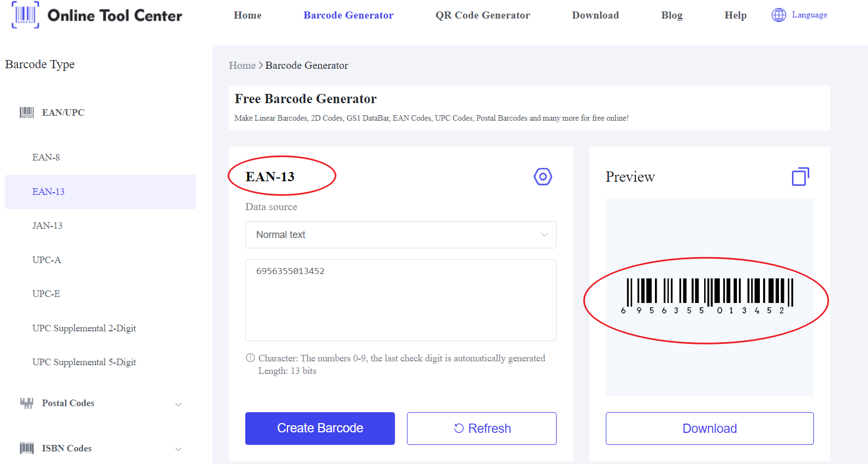Select UPC-A in the barcode type list

tap(46, 260)
